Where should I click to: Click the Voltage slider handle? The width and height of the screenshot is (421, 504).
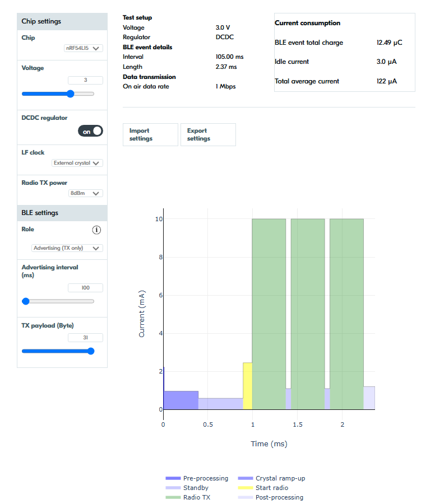(71, 94)
